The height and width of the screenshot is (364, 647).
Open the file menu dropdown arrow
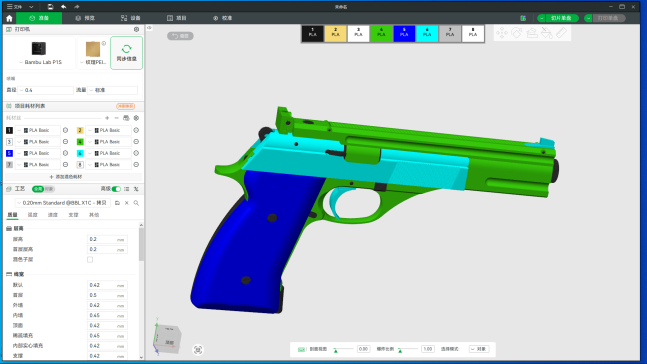pos(31,7)
